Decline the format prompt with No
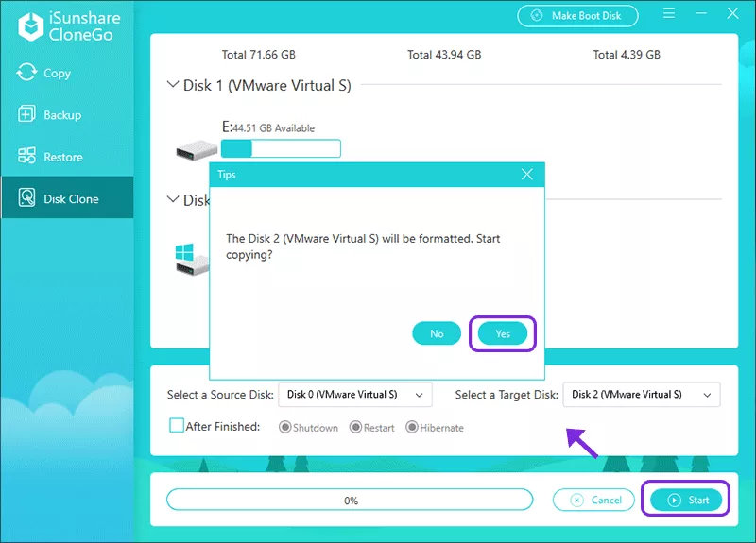Screen dimensions: 756x543 pyautogui.click(x=437, y=333)
